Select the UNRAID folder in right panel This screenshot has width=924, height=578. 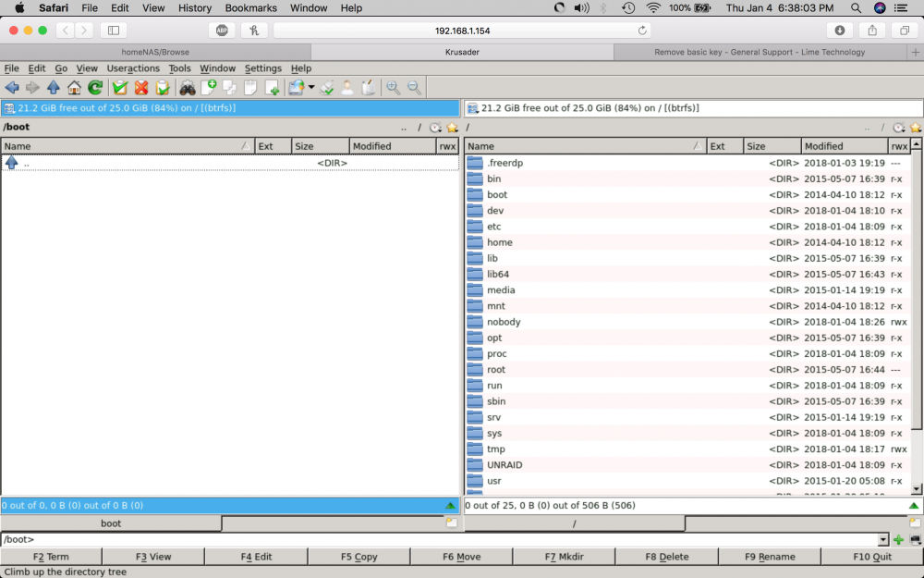click(x=687, y=465)
